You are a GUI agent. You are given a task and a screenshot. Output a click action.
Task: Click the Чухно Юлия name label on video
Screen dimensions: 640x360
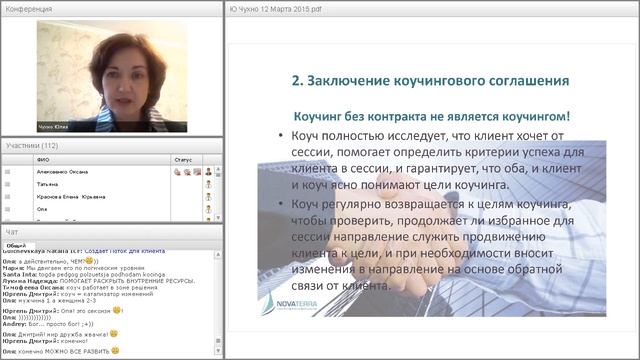click(x=53, y=127)
